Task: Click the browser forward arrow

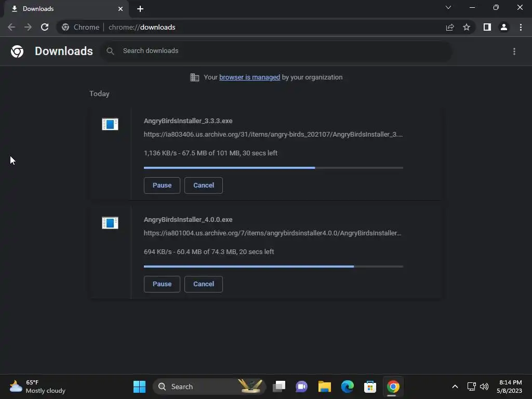Action: coord(28,27)
